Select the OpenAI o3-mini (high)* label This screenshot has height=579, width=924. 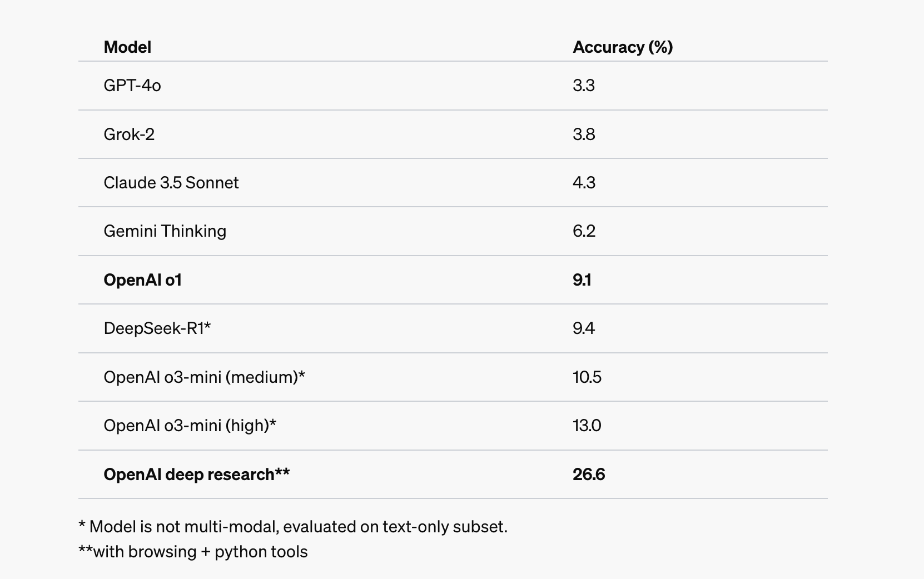point(190,426)
